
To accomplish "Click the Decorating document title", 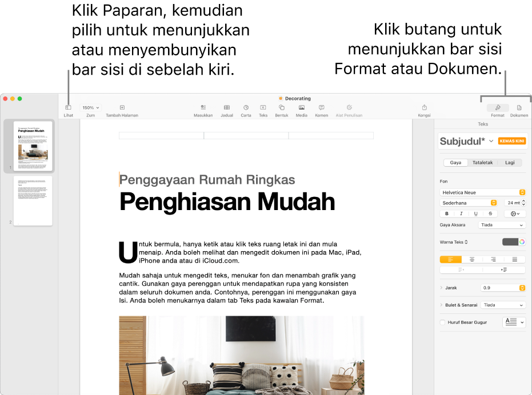I will point(298,98).
